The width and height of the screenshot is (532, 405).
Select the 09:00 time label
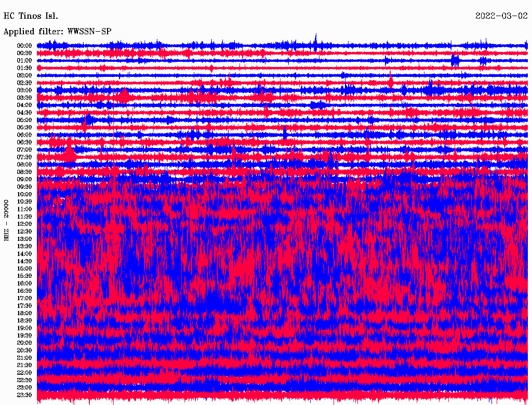[24, 180]
